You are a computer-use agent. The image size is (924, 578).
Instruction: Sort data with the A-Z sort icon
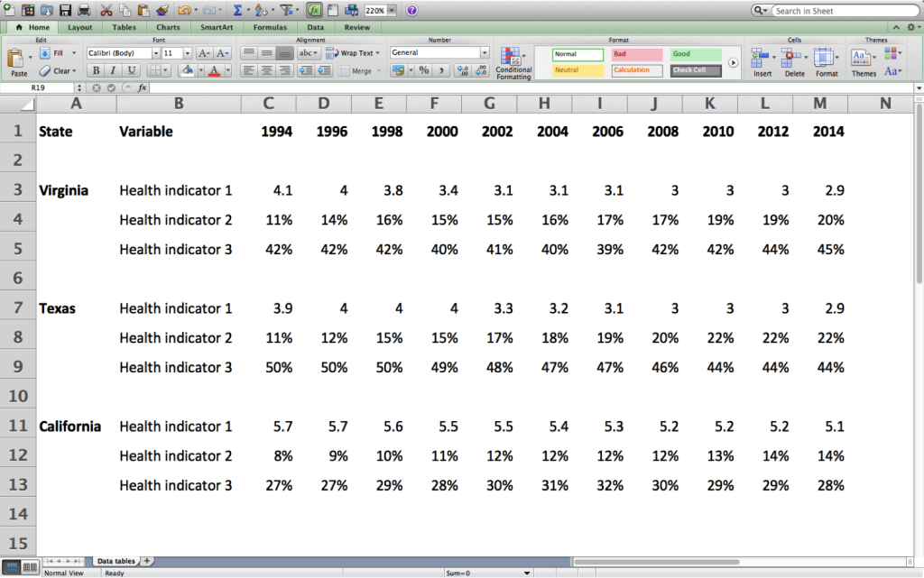tap(261, 9)
